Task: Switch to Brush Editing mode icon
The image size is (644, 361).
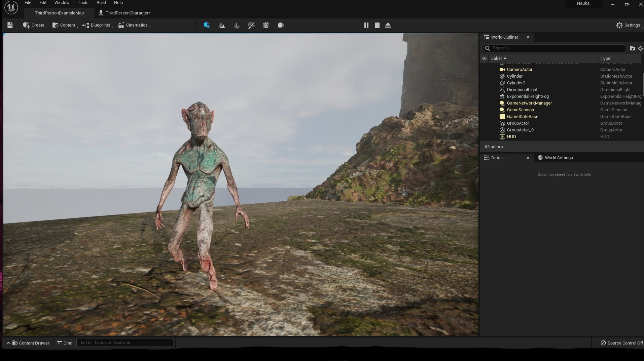Action: click(281, 25)
